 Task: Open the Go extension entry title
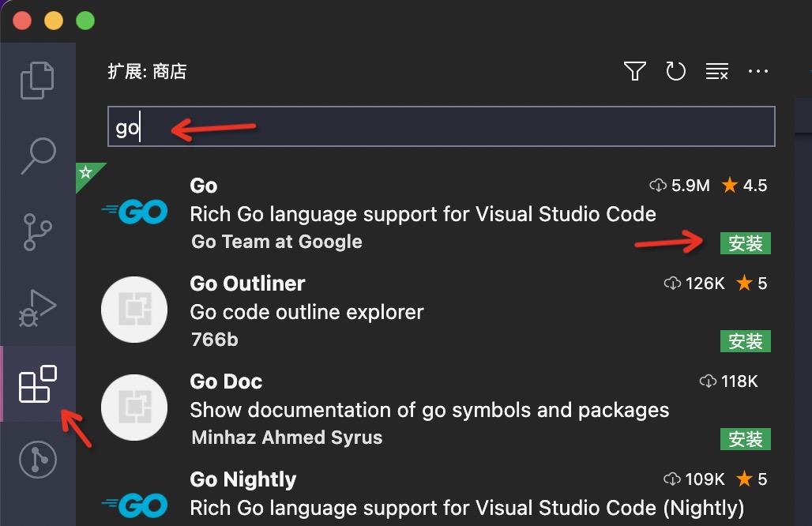tap(204, 186)
